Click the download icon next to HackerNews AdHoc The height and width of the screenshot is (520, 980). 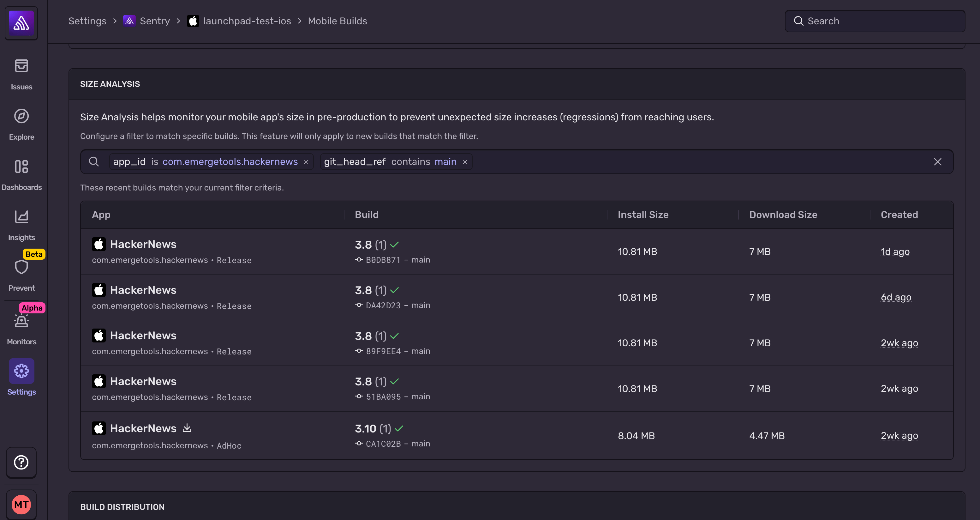[x=187, y=428]
